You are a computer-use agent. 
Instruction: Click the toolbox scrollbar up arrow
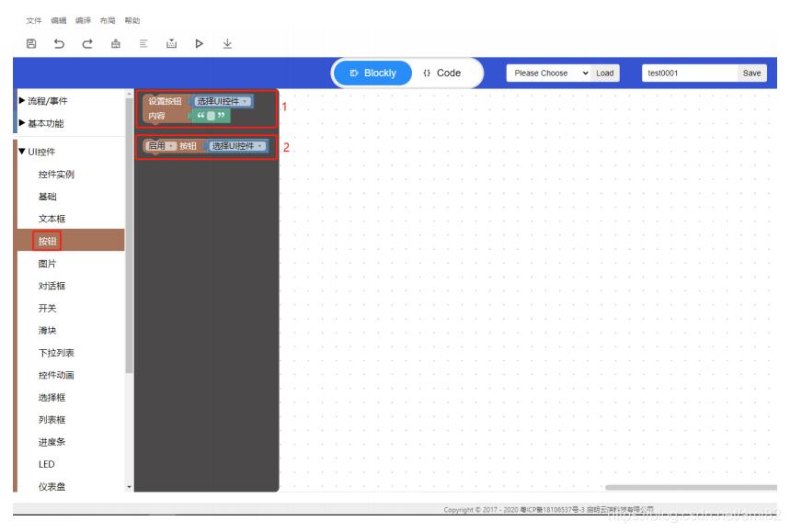point(130,94)
